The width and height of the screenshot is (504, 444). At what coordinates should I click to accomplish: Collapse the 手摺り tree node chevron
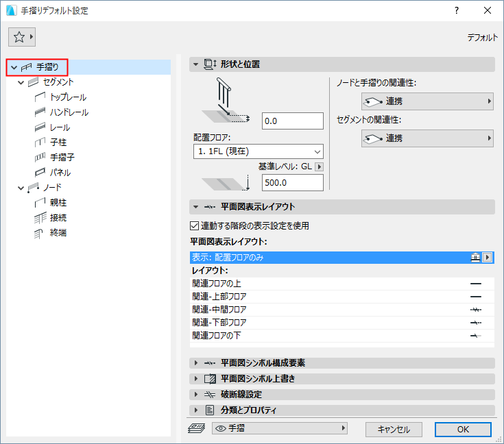(14, 67)
